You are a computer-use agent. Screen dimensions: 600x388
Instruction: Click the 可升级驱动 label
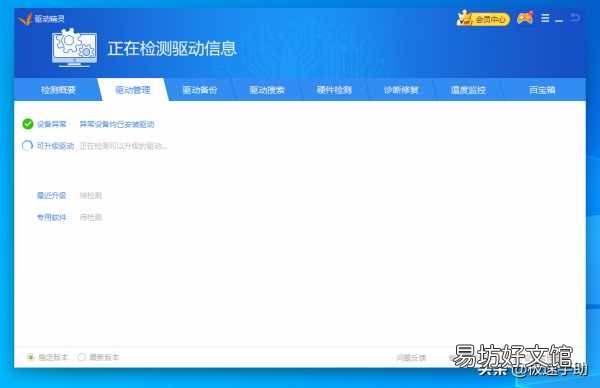click(55, 146)
